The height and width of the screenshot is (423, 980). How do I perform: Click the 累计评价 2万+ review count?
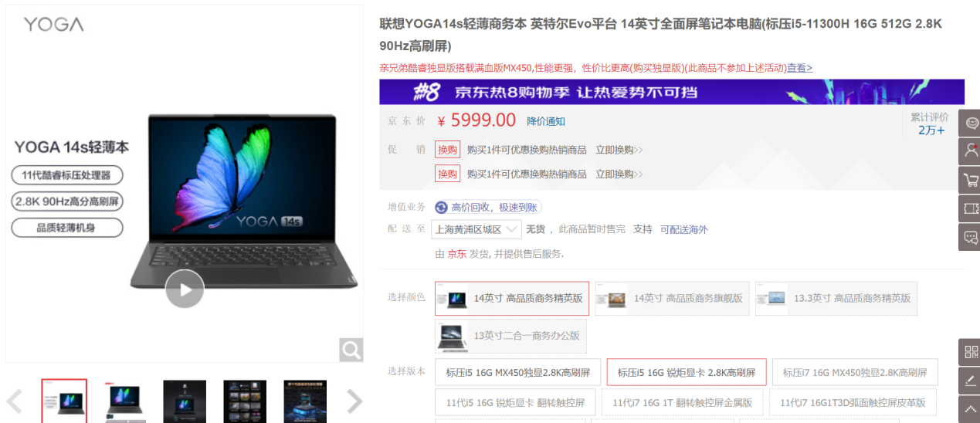[x=930, y=124]
